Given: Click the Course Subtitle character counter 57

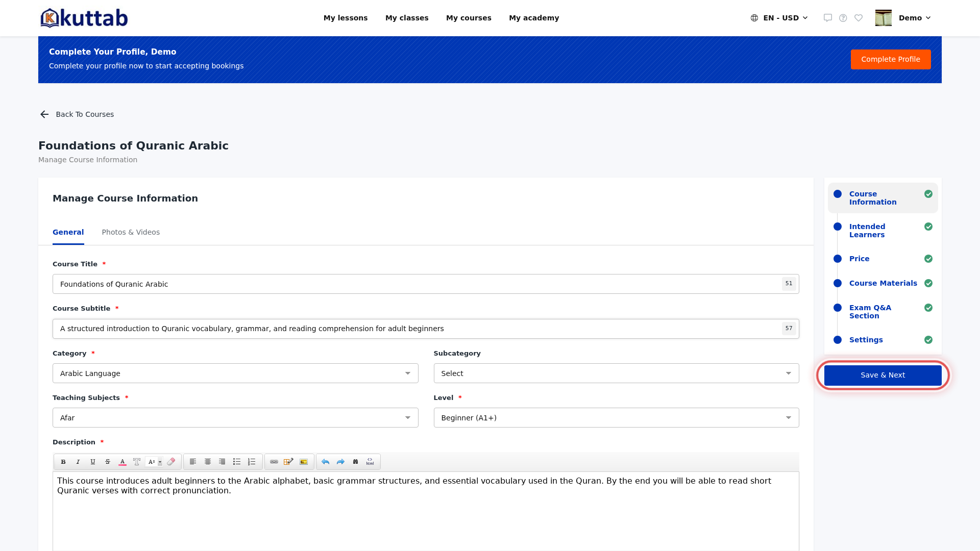Looking at the screenshot, I should [789, 329].
